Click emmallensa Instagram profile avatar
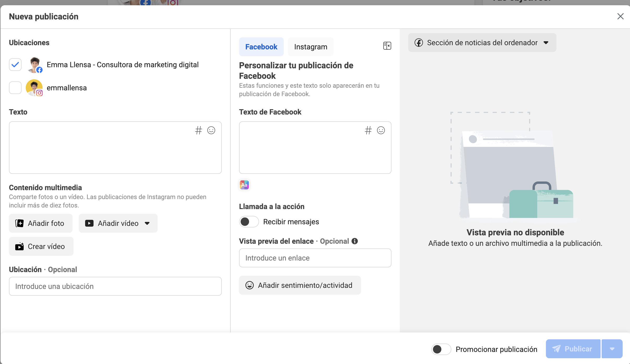 coord(34,88)
